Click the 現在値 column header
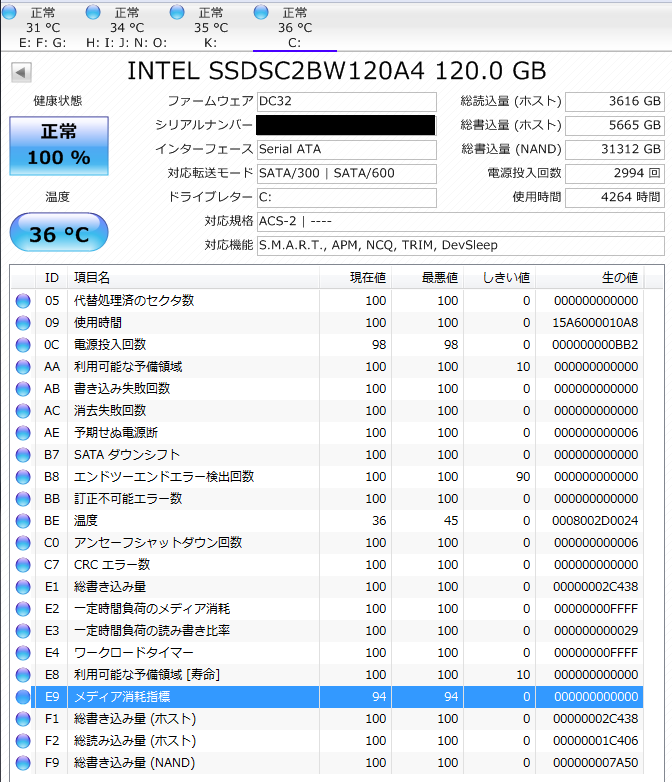 355,277
